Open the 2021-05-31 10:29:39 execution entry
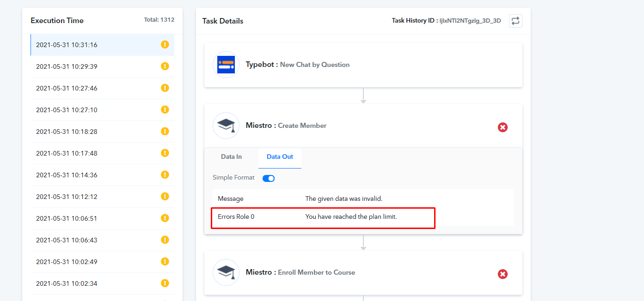Image resolution: width=644 pixels, height=301 pixels. [67, 66]
